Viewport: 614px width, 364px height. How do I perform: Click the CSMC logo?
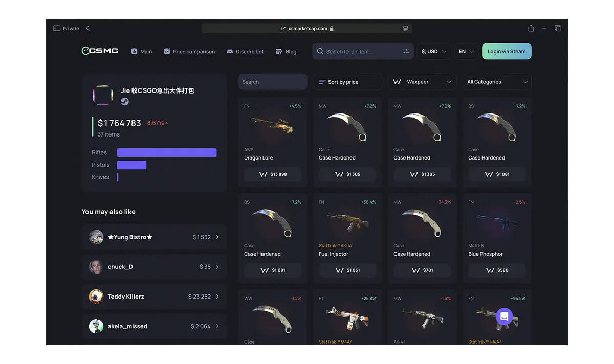[x=100, y=51]
